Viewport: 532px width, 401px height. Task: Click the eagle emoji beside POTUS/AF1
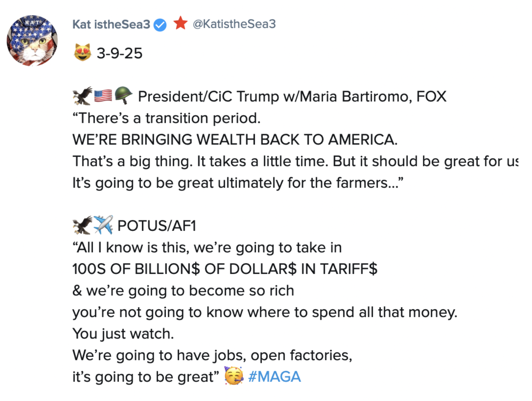(x=82, y=225)
